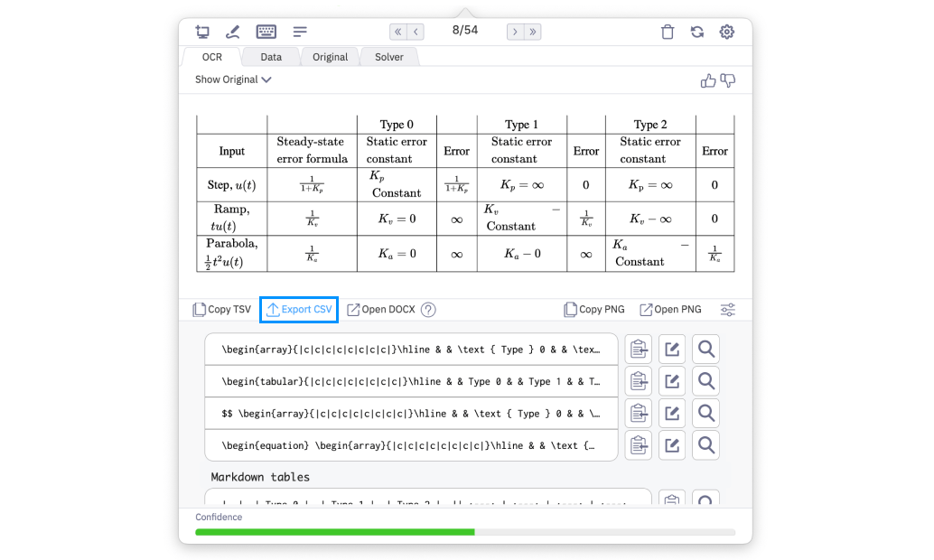
Task: Open the text lines view icon
Action: (x=299, y=31)
